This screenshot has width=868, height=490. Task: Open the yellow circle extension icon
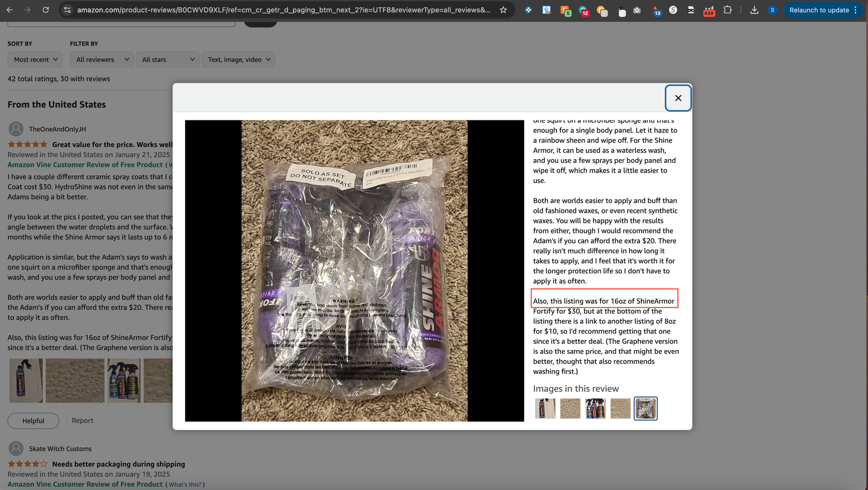(x=602, y=10)
